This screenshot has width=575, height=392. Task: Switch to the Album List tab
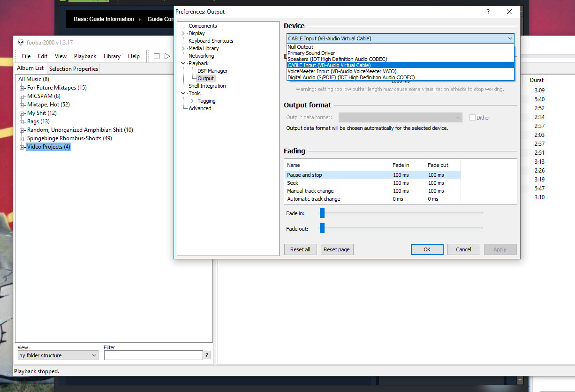[30, 68]
